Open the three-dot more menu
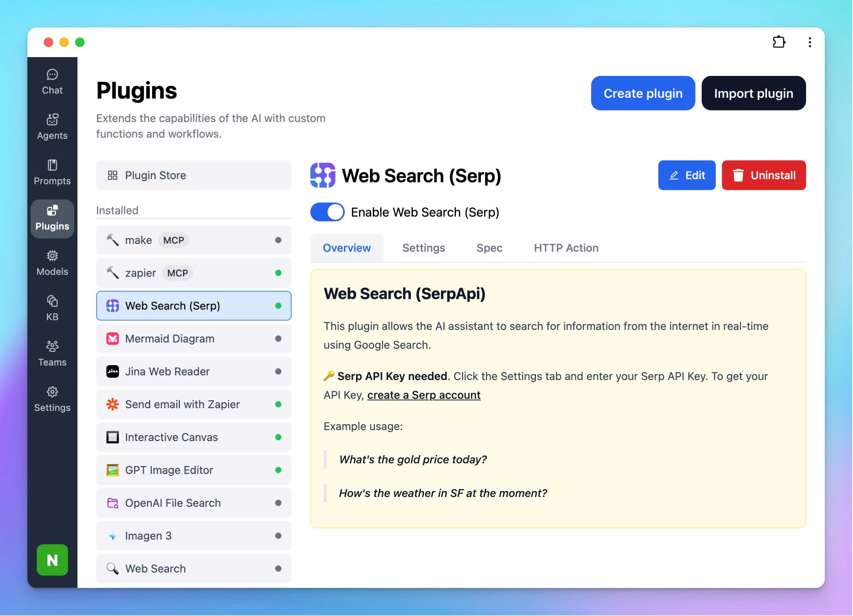 pyautogui.click(x=810, y=42)
